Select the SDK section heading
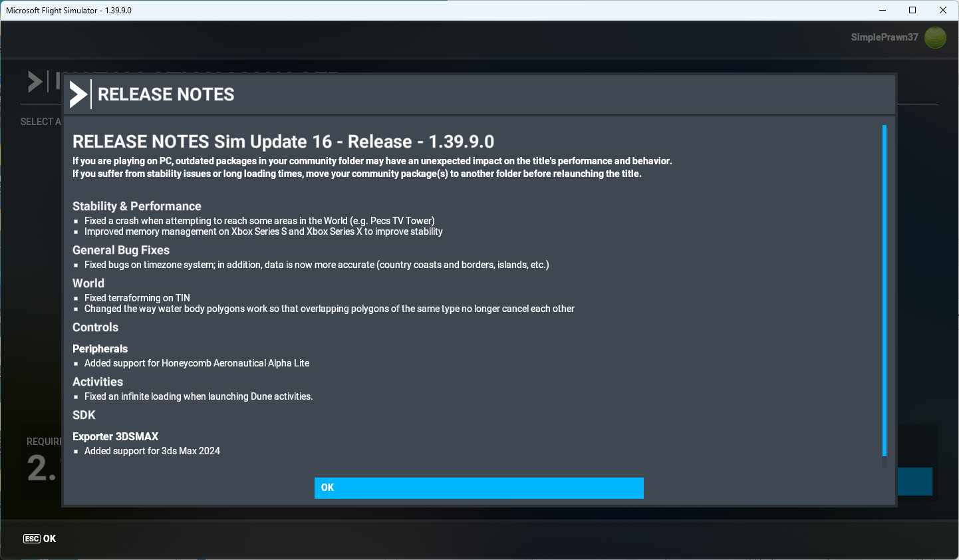 click(84, 415)
